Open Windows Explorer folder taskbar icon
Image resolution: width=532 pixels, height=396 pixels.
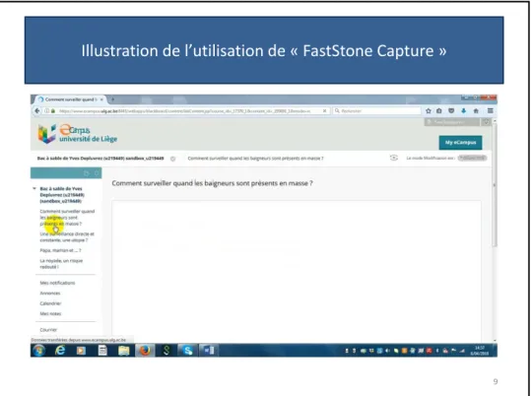coord(123,350)
